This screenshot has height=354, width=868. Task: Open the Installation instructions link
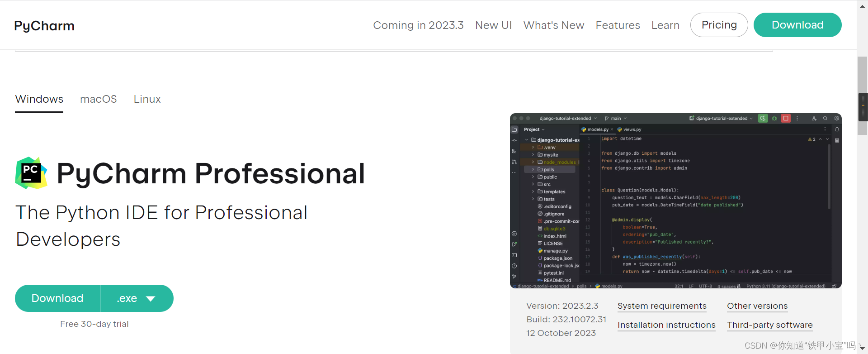666,325
